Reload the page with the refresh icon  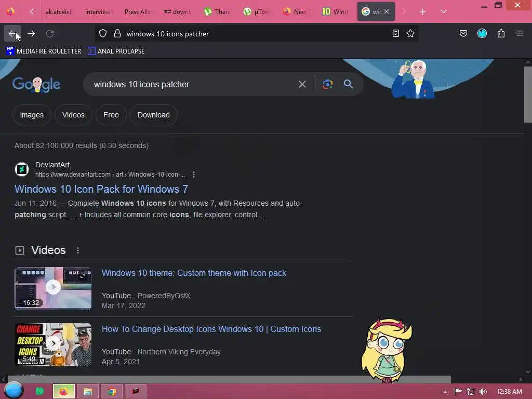(50, 34)
